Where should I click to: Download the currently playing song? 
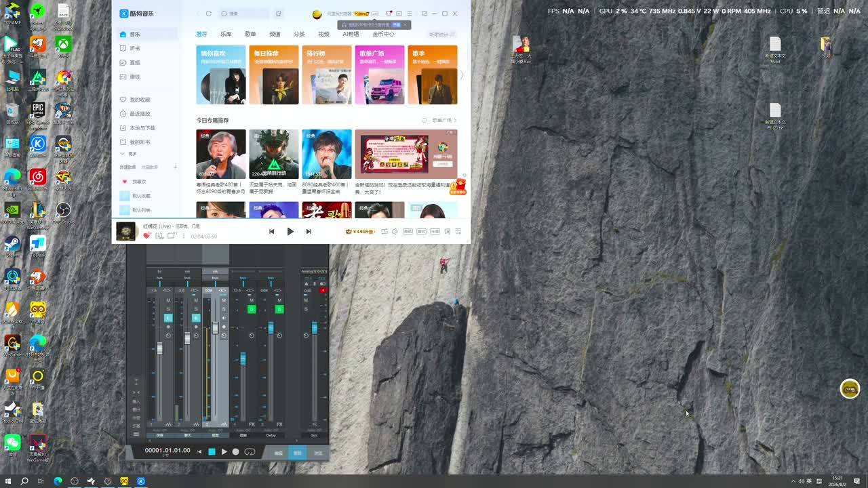tap(159, 235)
